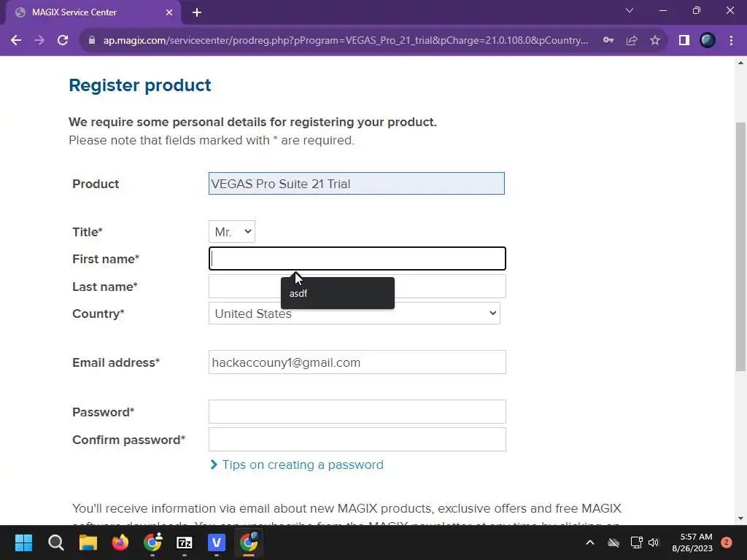
Task: Click the page vertical scrollbar thumb
Action: tap(741, 246)
